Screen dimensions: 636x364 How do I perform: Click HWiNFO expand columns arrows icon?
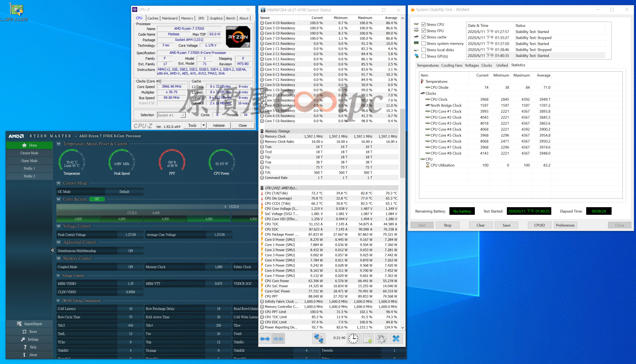pos(265,339)
